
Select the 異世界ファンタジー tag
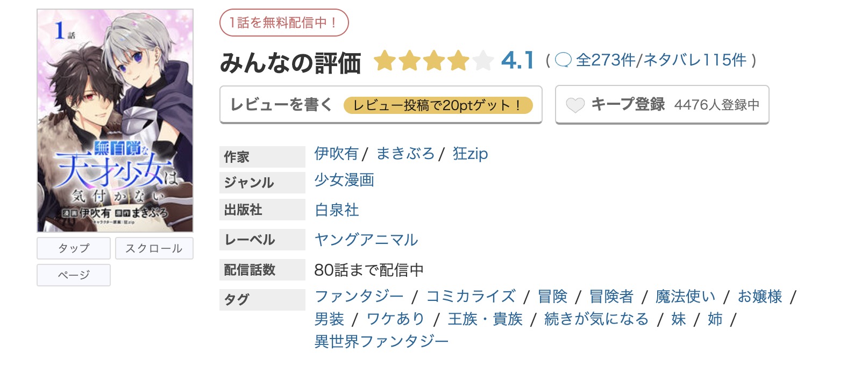pyautogui.click(x=381, y=341)
